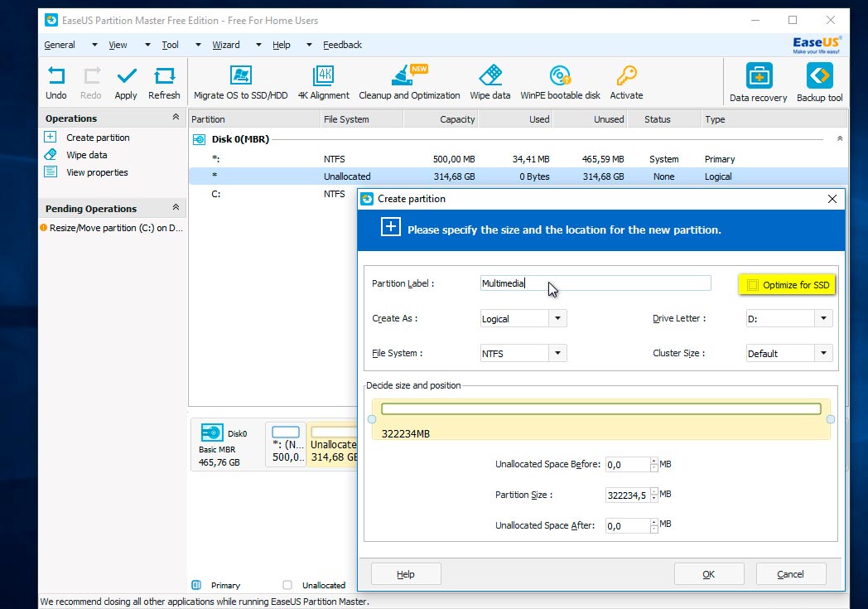The height and width of the screenshot is (609, 868).
Task: Collapse the Disk 0 partition group
Action: 840,138
